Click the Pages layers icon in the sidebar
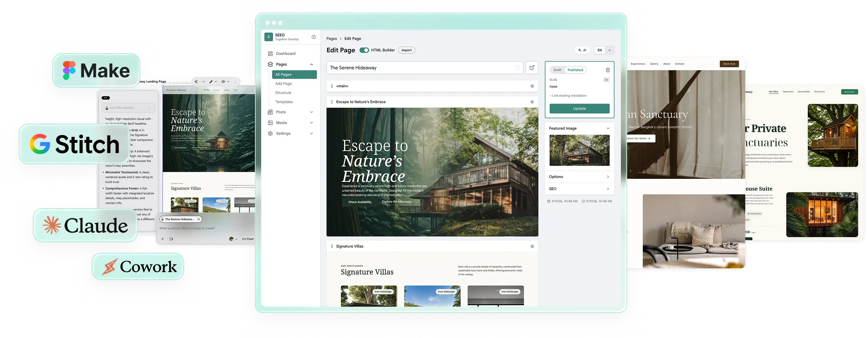This screenshot has height=338, width=868. [270, 64]
